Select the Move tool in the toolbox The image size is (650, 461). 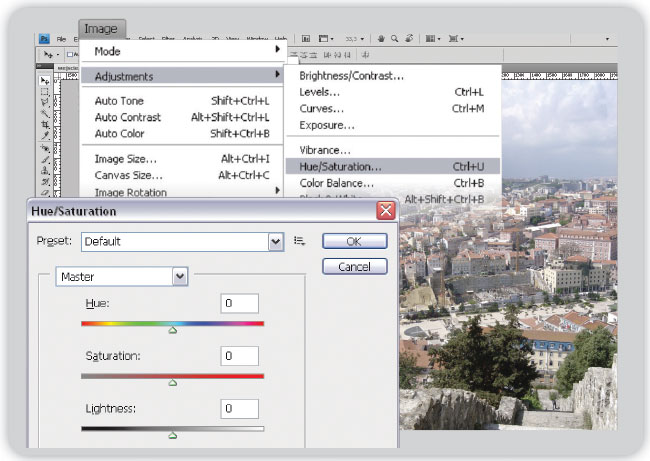[x=45, y=80]
